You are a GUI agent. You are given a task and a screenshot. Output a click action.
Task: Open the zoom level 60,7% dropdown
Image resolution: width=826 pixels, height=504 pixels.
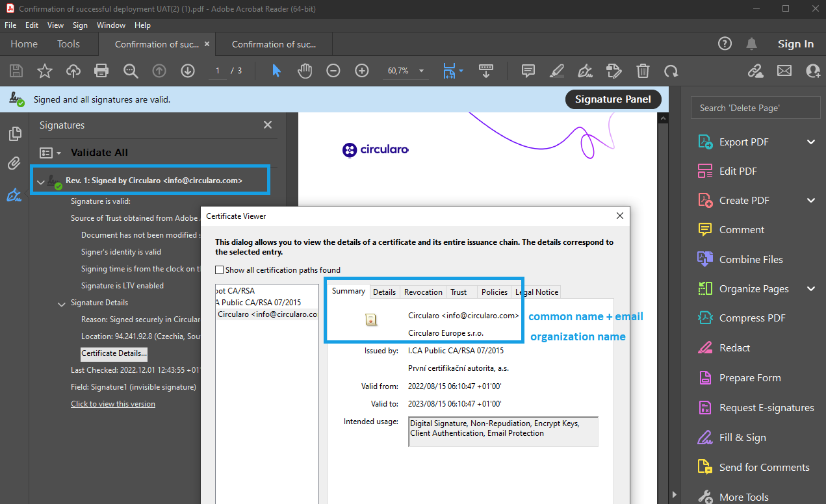421,71
